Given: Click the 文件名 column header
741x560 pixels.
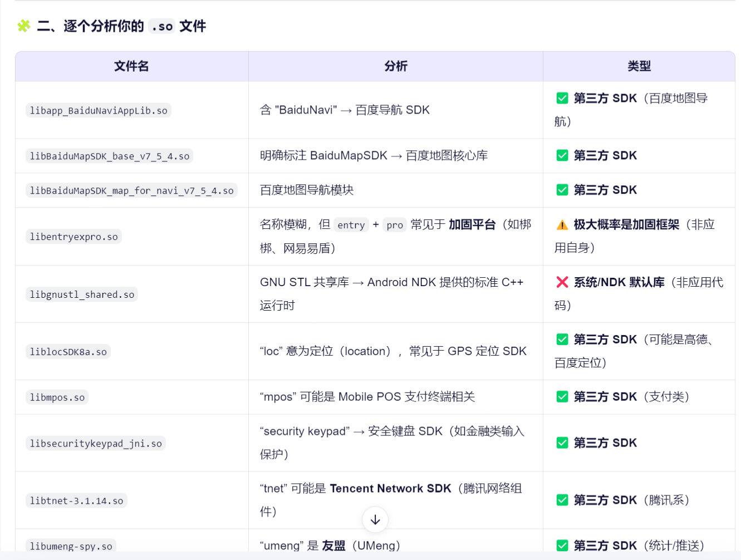Looking at the screenshot, I should 131,66.
